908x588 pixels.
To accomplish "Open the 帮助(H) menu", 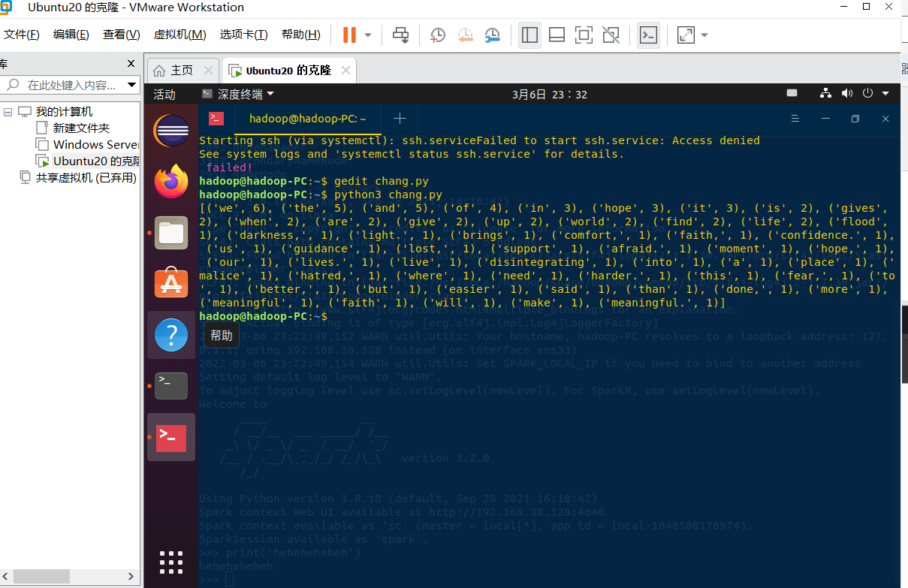I will pos(300,35).
